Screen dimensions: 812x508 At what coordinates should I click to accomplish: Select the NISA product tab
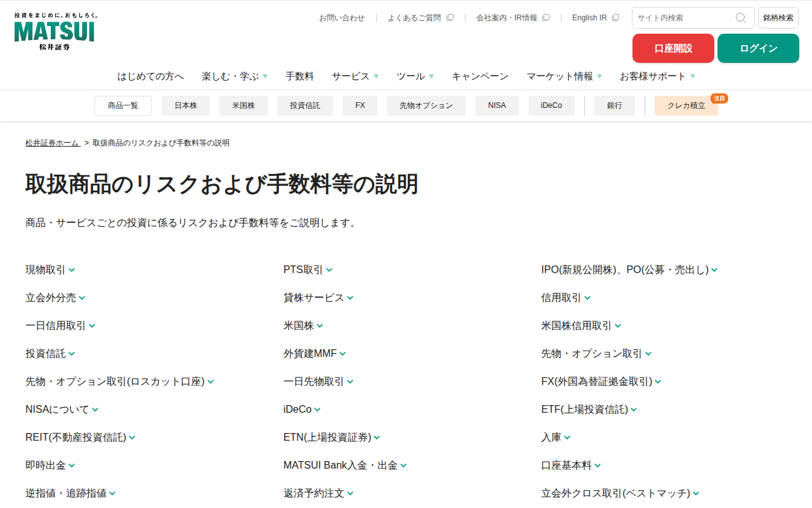tap(497, 105)
